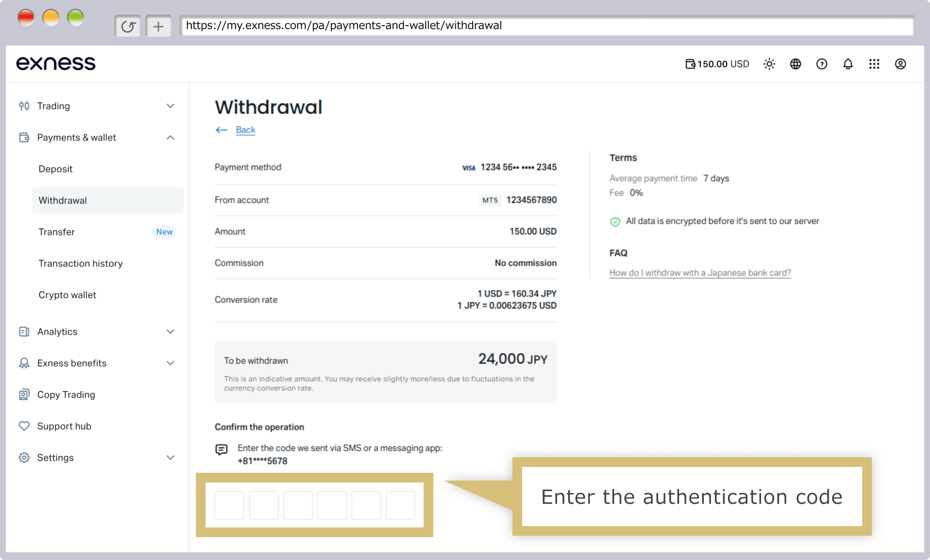Open the apps grid menu icon
This screenshot has width=930, height=560.
click(874, 64)
